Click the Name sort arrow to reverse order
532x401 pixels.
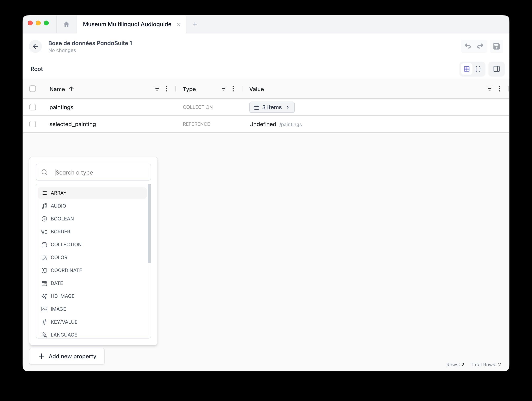coord(71,89)
